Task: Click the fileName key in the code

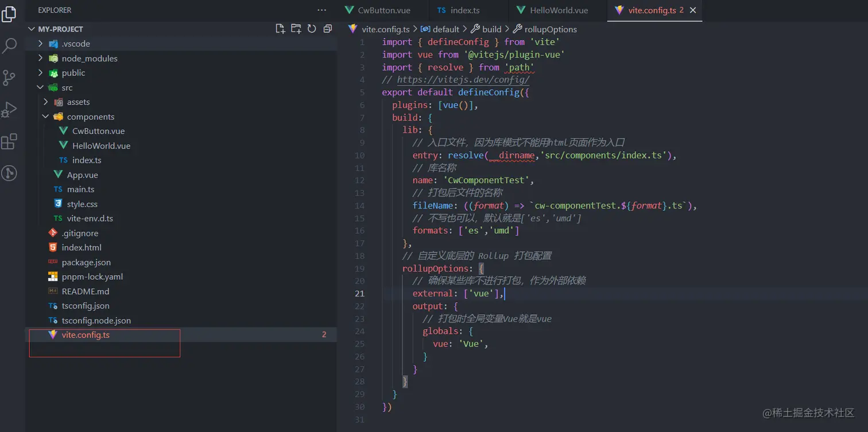Action: [433, 206]
